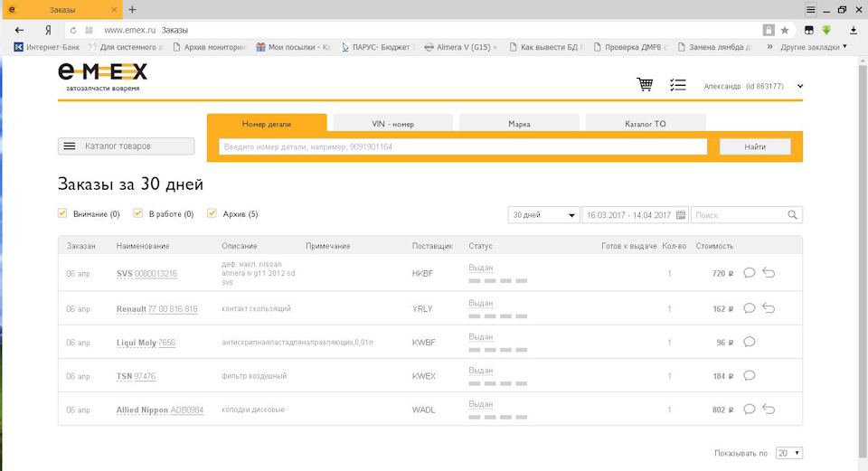This screenshot has width=868, height=471.
Task: Click the Заказан column header
Action: pyautogui.click(x=80, y=246)
